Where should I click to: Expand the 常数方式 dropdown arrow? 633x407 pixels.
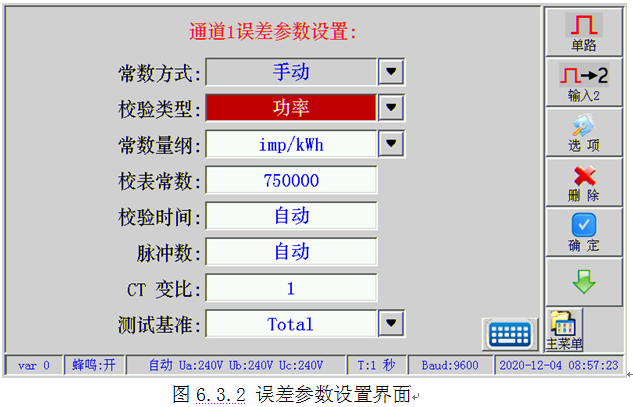(391, 72)
